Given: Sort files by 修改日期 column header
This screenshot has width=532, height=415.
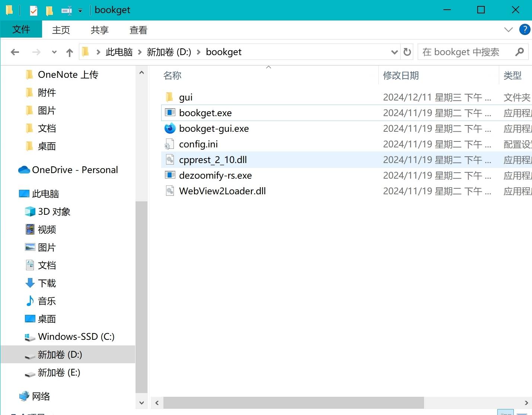Looking at the screenshot, I should pyautogui.click(x=401, y=76).
